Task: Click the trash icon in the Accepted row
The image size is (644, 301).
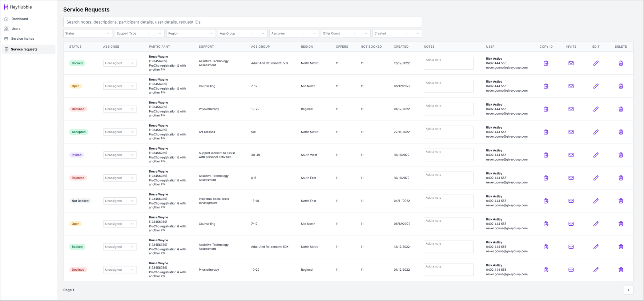Action: [x=621, y=132]
